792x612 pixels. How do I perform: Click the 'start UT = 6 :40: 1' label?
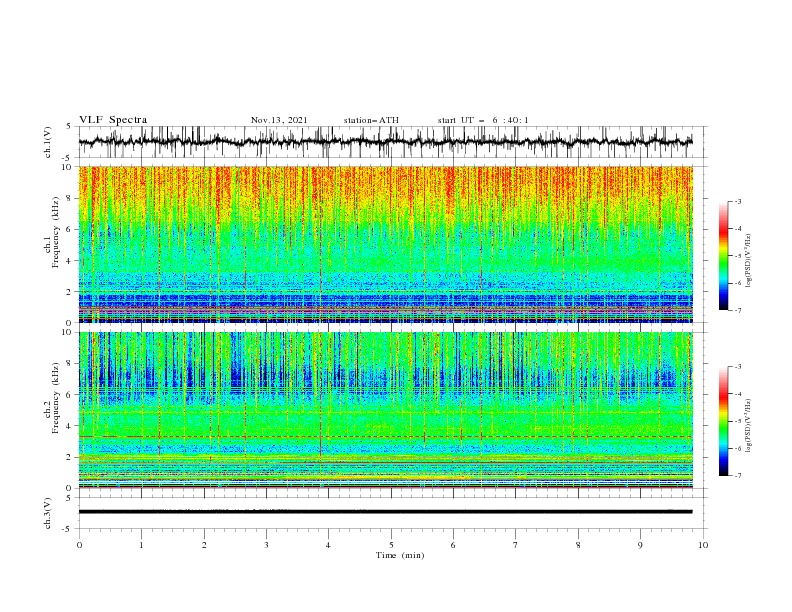pos(483,120)
